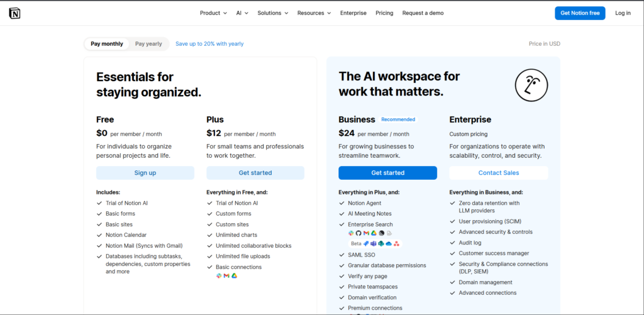This screenshot has height=315, width=644.
Task: Click the Asana icon in the Beta row
Action: 396,244
